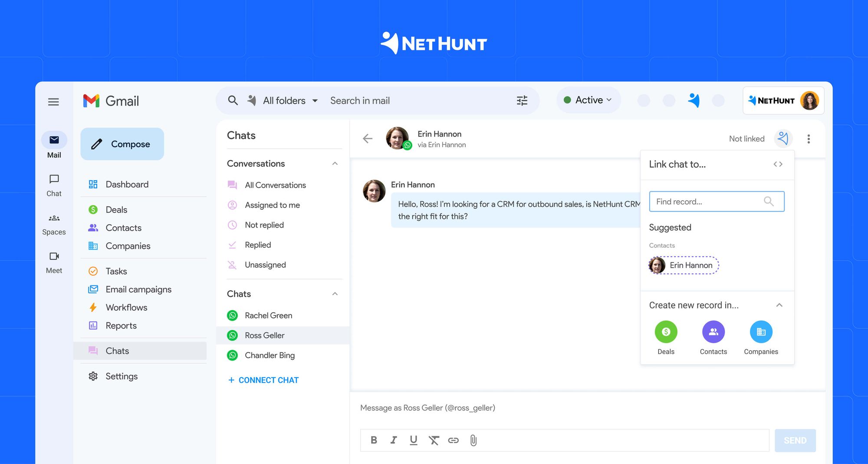
Task: Click the Not linked status text
Action: (x=746, y=139)
